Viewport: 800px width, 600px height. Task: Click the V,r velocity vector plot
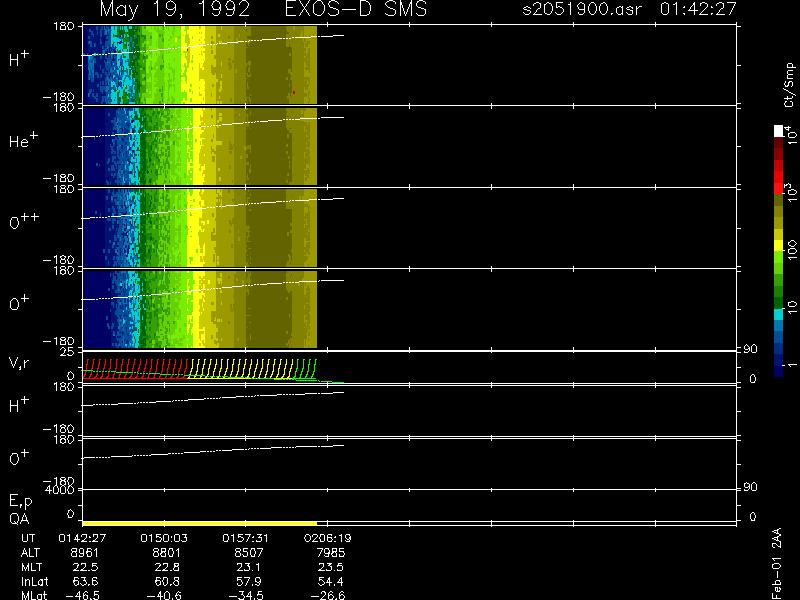(x=199, y=369)
